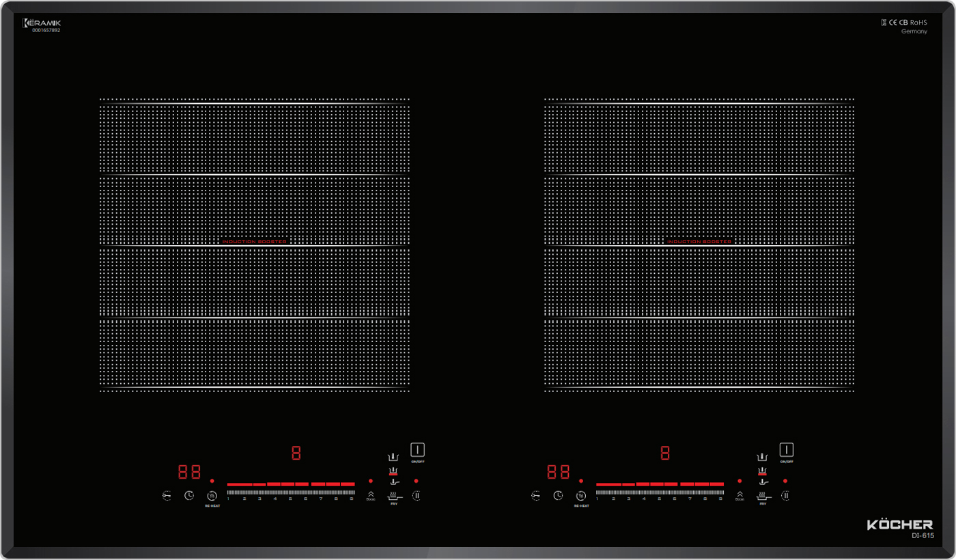Click the KERAMIK logo in top corner
956x560 pixels.
point(42,23)
